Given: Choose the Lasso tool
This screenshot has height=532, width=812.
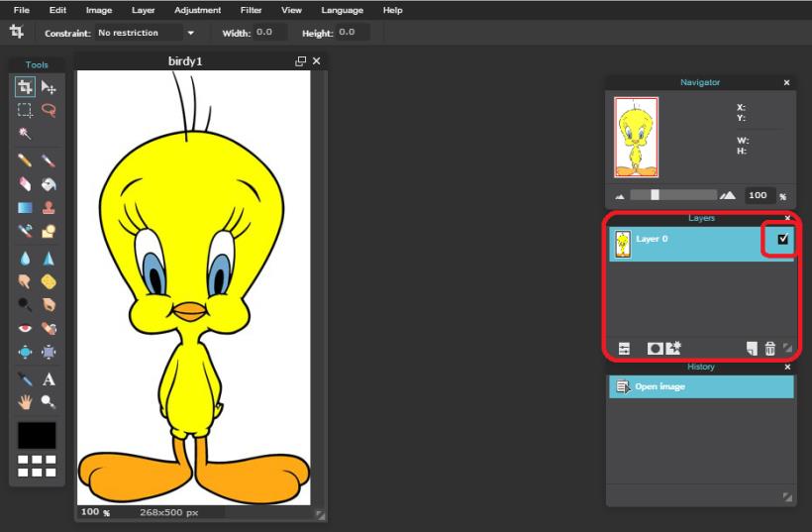Looking at the screenshot, I should click(x=48, y=111).
